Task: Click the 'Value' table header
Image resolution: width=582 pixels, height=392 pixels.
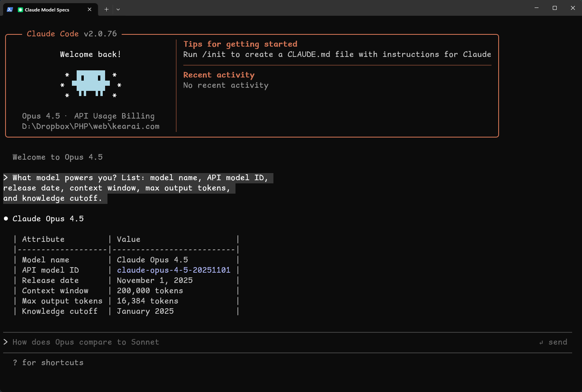Action: [128, 239]
